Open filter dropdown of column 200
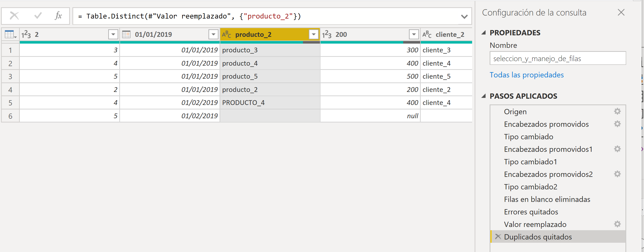The height and width of the screenshot is (252, 644). pos(414,35)
